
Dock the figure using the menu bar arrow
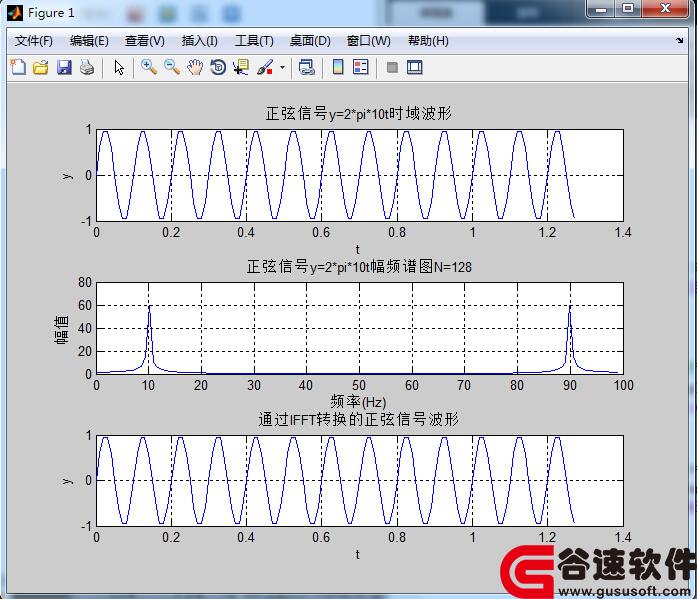(679, 40)
